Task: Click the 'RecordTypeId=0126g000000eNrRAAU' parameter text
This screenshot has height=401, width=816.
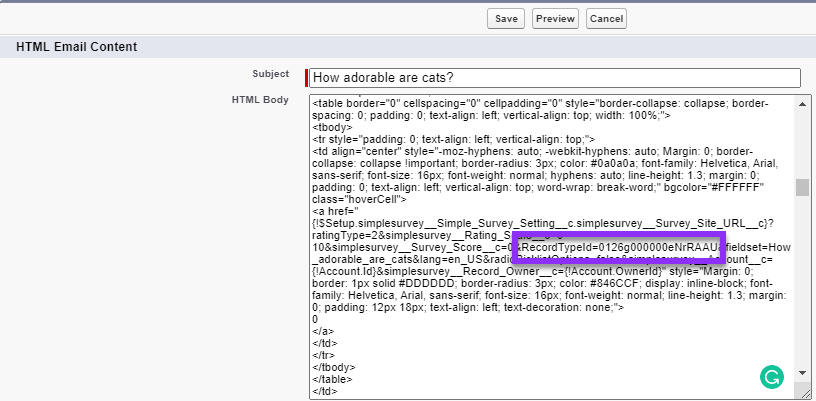Action: (x=619, y=247)
